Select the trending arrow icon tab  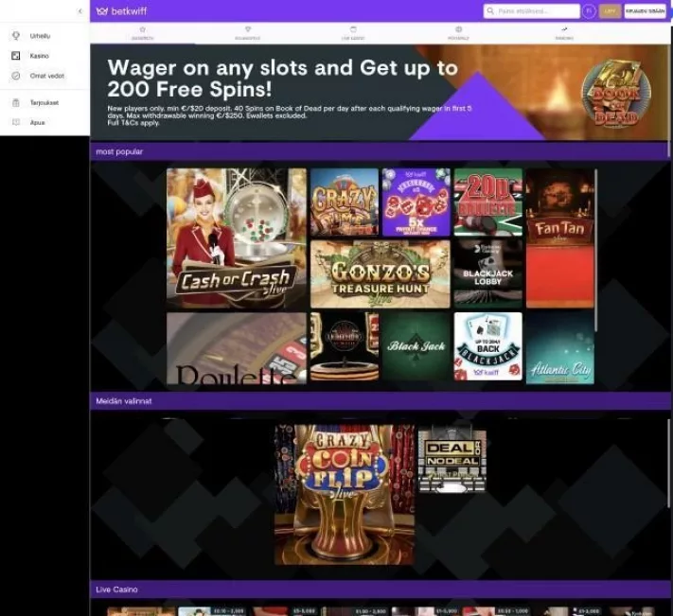pyautogui.click(x=564, y=33)
